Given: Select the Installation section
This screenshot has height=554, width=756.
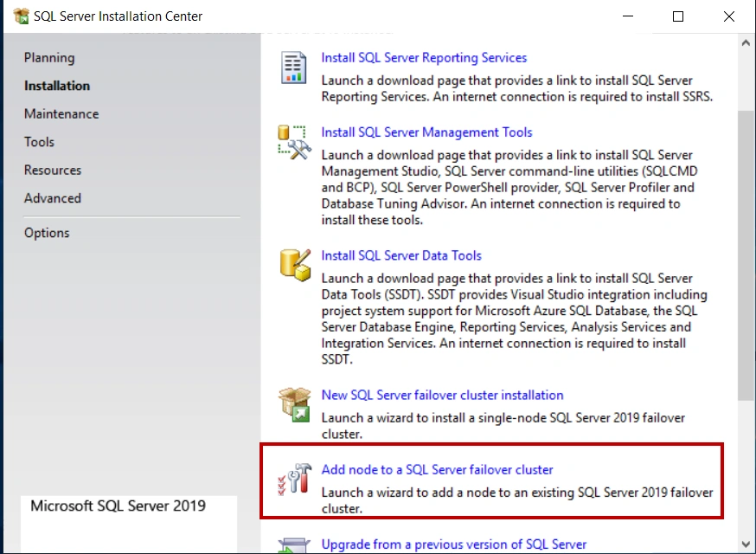Looking at the screenshot, I should tap(57, 86).
